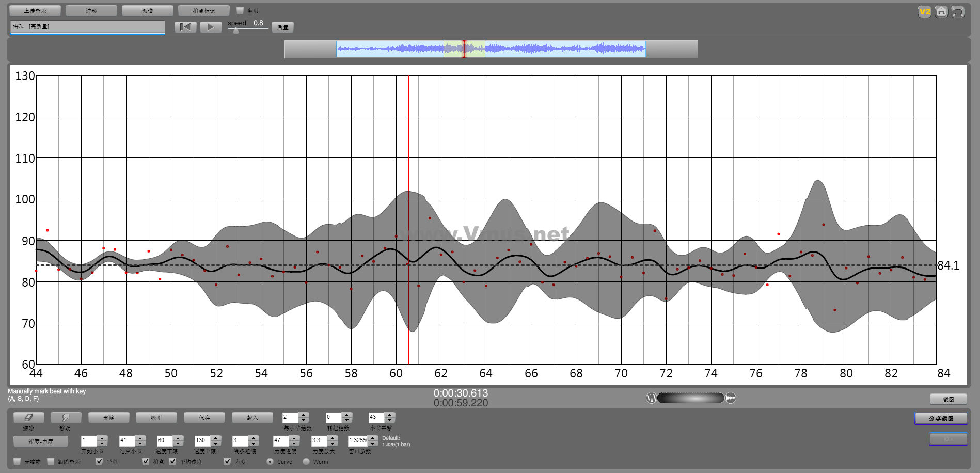980x473 pixels.
Task: Enable the 翻页 page-turn checkbox
Action: click(240, 10)
